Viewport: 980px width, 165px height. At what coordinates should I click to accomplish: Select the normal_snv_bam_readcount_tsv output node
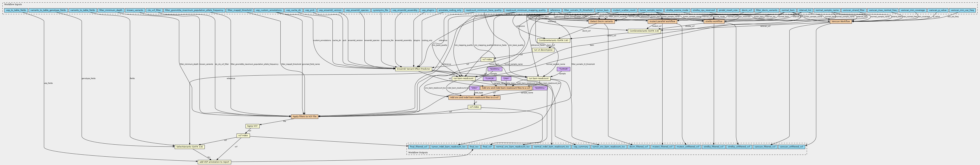pyautogui.click(x=513, y=147)
